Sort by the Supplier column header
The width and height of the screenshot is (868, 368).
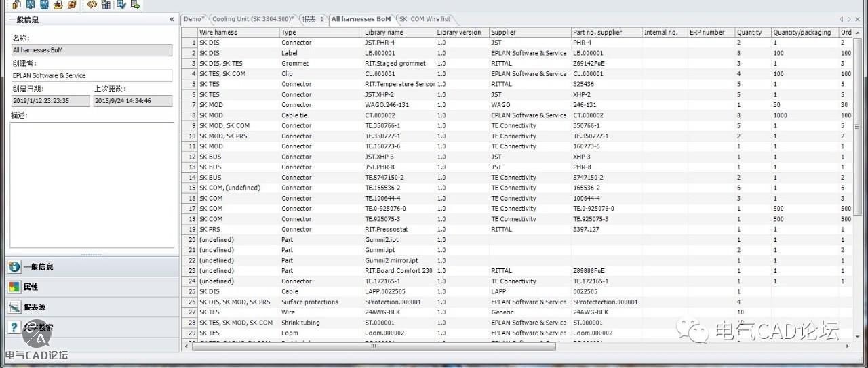pyautogui.click(x=529, y=32)
